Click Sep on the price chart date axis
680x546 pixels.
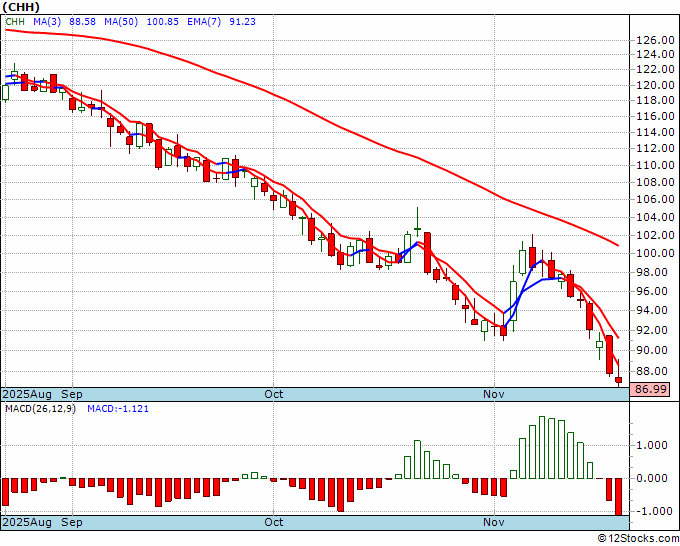(x=72, y=394)
